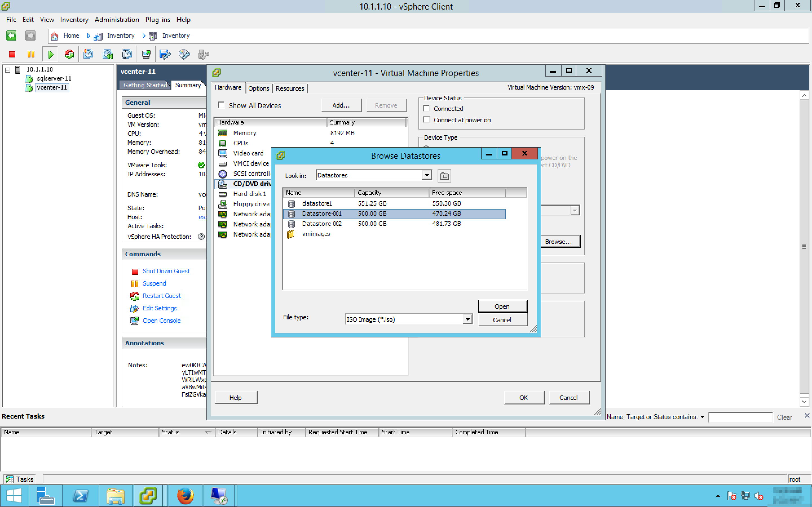Click the tasks filter text field
Viewport: 812px width, 507px height.
[x=740, y=417]
